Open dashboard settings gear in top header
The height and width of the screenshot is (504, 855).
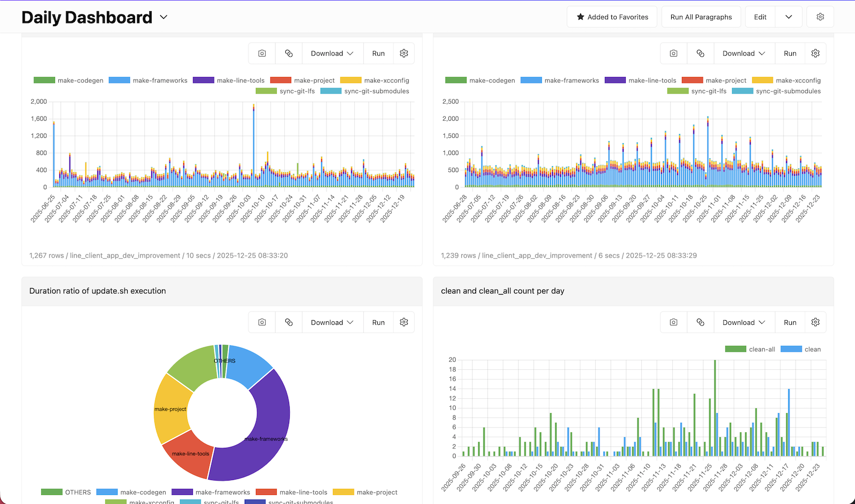820,17
